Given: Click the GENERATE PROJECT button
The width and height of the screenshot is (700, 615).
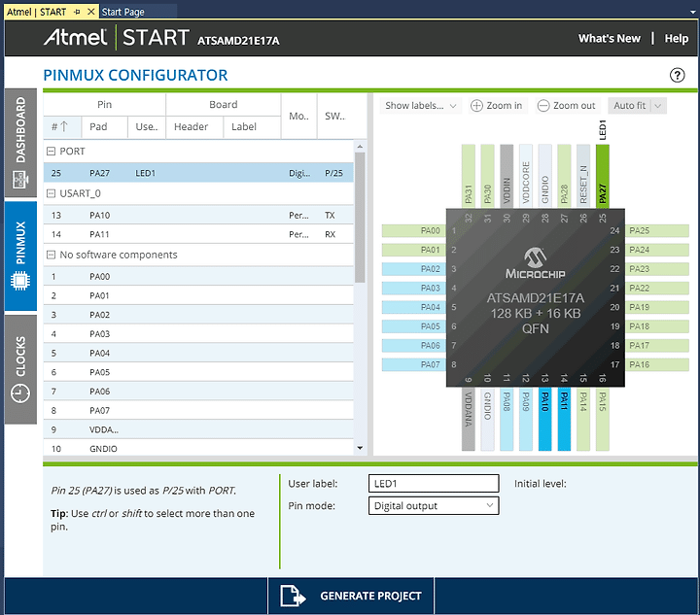Looking at the screenshot, I should 351,596.
